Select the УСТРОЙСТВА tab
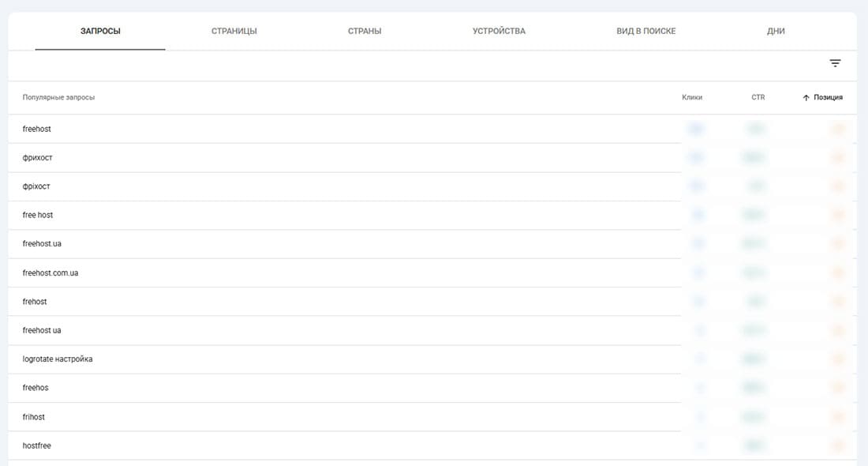Screen dimensions: 868x466 (x=499, y=31)
